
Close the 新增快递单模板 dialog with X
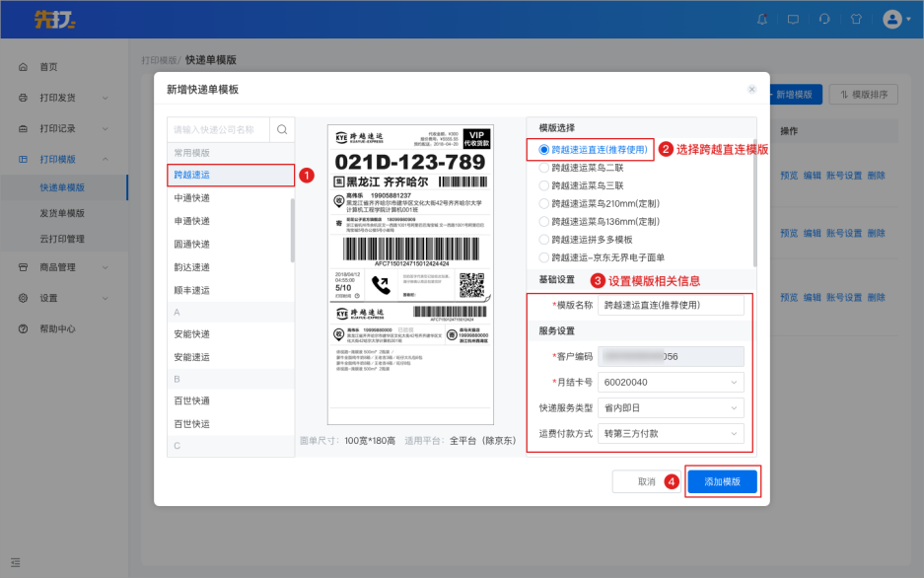click(751, 89)
